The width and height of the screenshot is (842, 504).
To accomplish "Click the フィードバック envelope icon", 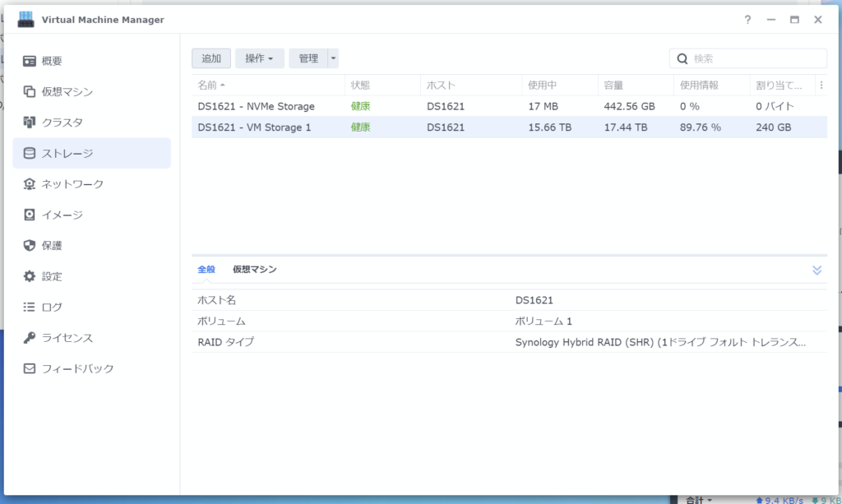I will 29,368.
